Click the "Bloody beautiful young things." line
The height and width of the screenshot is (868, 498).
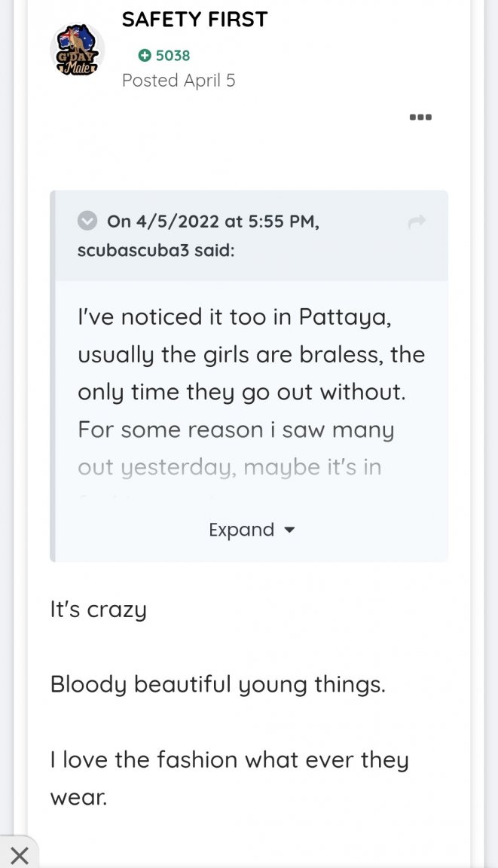(x=217, y=684)
